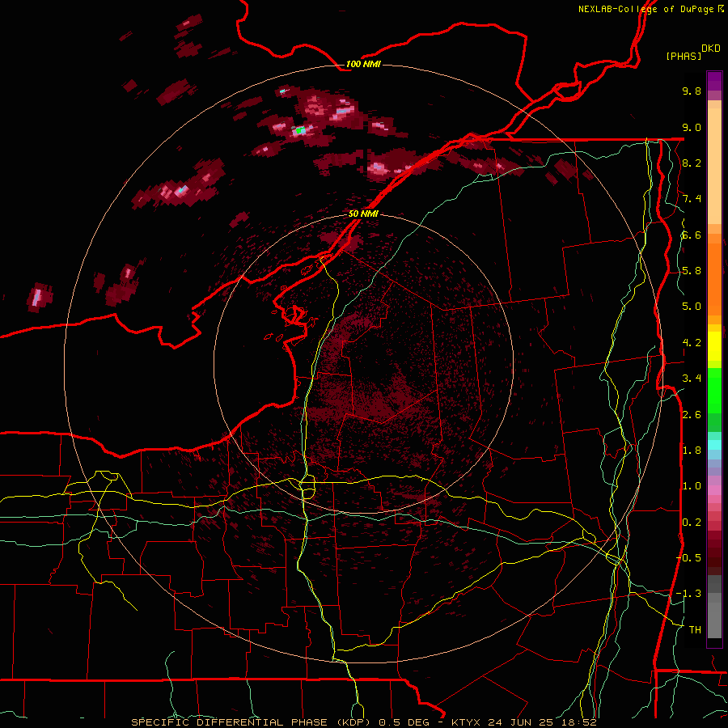Click the 4.2 legend value
The width and height of the screenshot is (728, 728).
coord(692,343)
